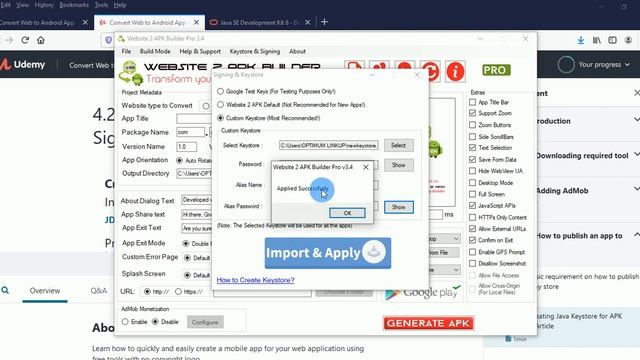The image size is (640, 360).
Task: Open the Keystore & Signing menu
Action: click(255, 51)
